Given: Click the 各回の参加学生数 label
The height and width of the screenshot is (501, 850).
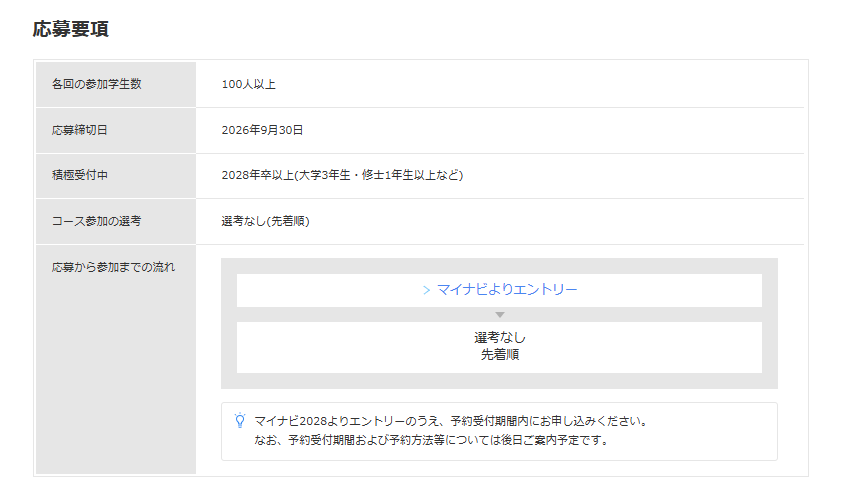Looking at the screenshot, I should click(96, 84).
